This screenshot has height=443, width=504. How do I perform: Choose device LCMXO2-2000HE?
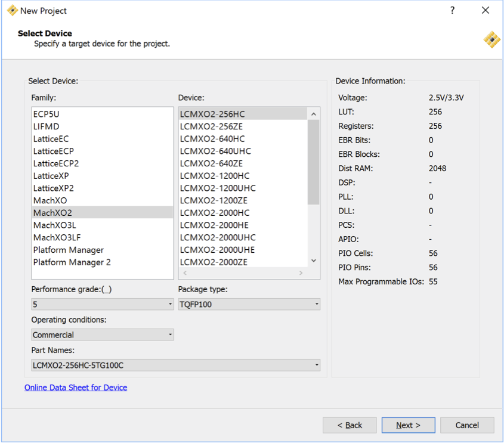click(243, 225)
